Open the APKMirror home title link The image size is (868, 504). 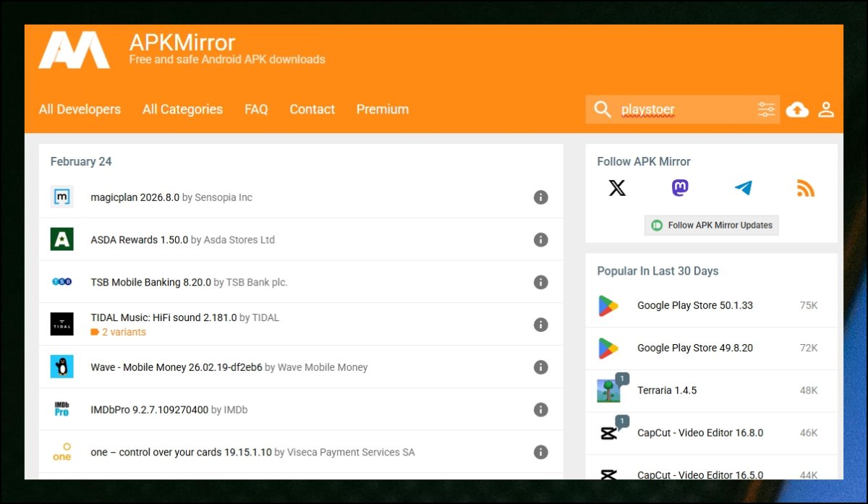(x=182, y=42)
